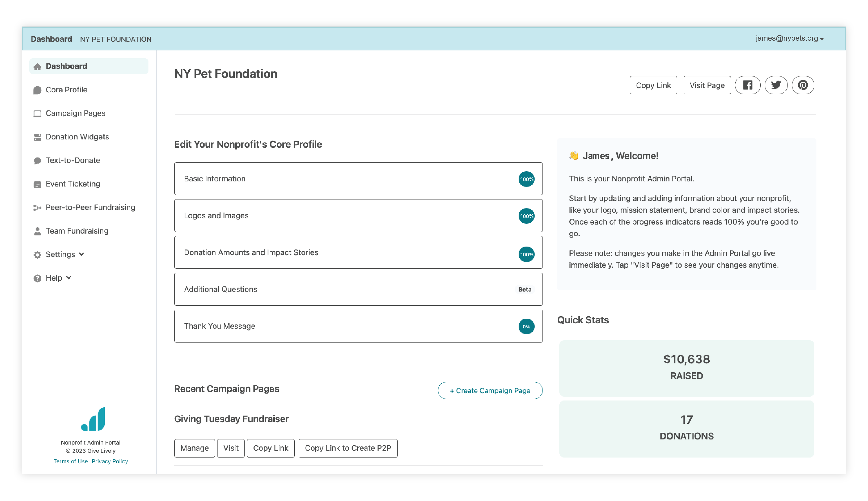868x501 pixels.
Task: Open the Thank You Message section
Action: click(358, 326)
